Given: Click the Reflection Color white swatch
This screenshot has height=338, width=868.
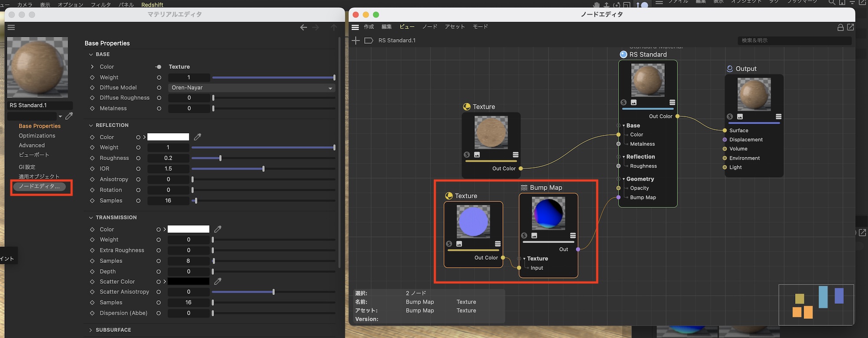Looking at the screenshot, I should (168, 137).
